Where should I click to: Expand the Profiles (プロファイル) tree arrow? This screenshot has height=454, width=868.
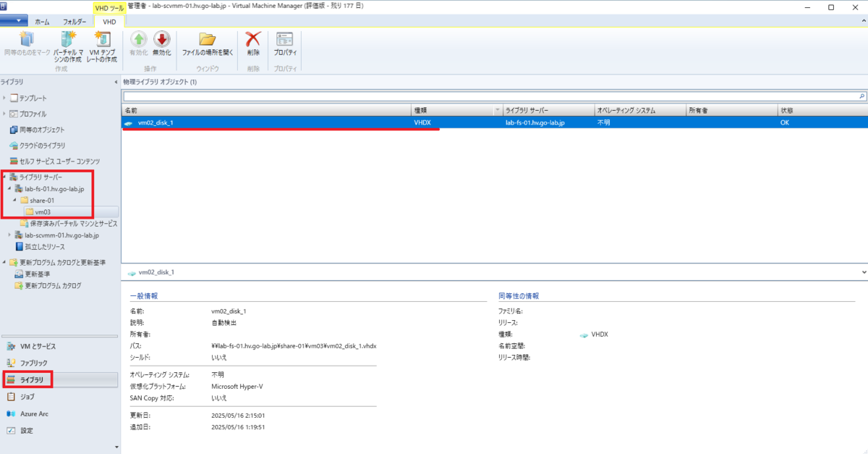[4, 114]
